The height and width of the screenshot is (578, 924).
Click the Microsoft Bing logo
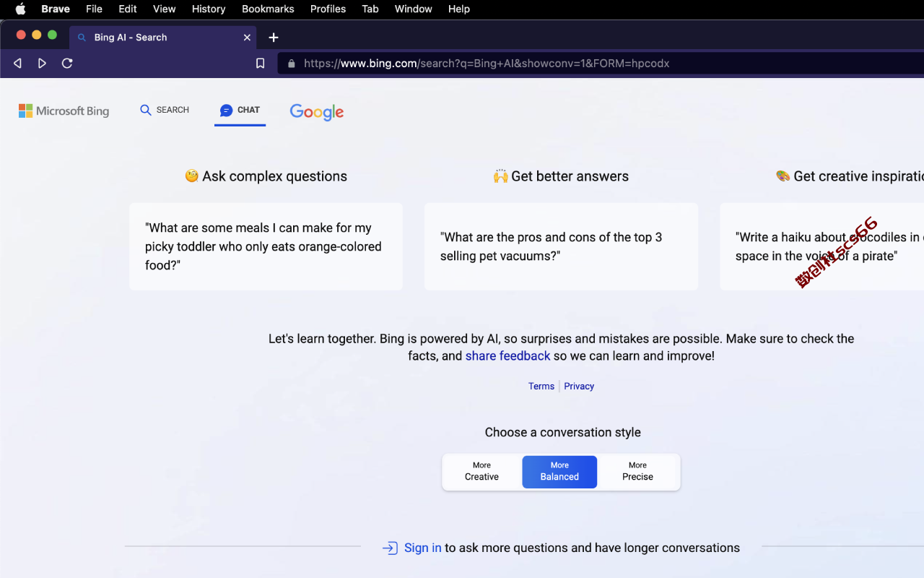pyautogui.click(x=64, y=111)
